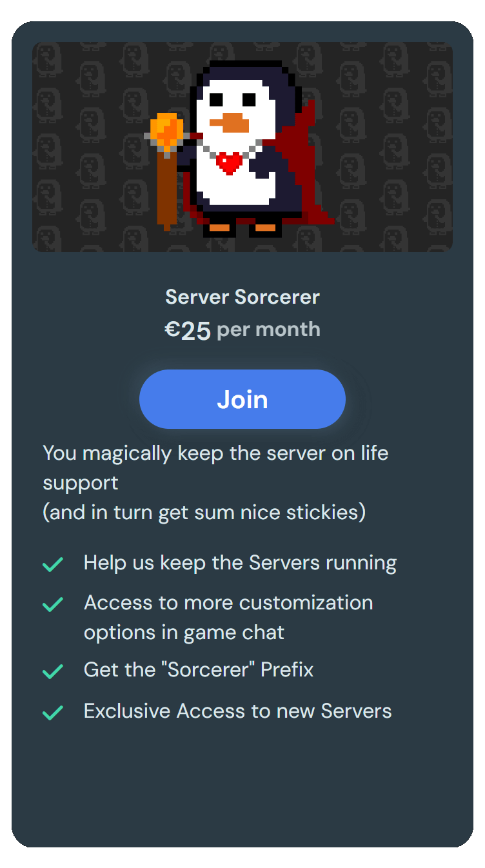Select "Exclusive Access to new Servers" benefit
Viewport: 485px width, 868px height.
tap(238, 711)
